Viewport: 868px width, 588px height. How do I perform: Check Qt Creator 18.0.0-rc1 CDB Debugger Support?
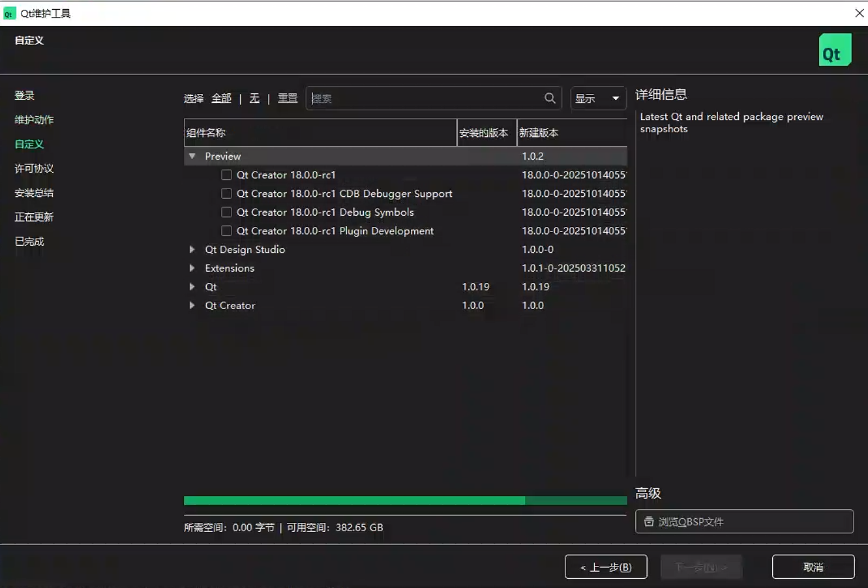226,194
